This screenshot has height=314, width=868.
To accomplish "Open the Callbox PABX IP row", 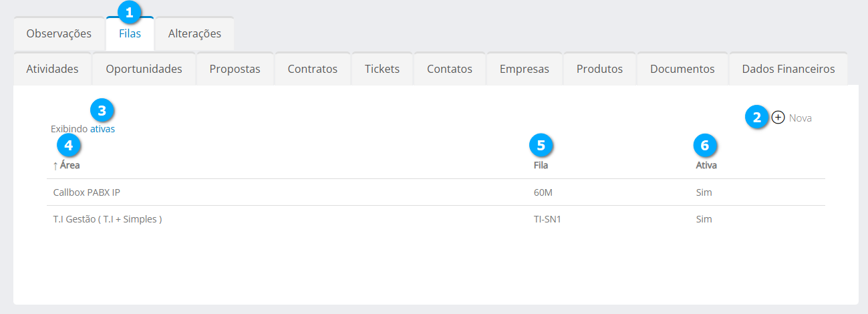I will 87,192.
